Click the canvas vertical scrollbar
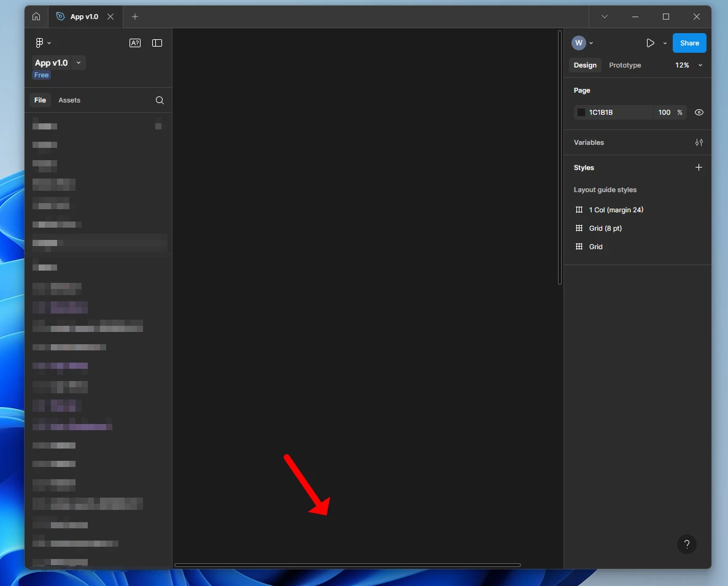Viewport: 728px width, 586px height. (x=559, y=158)
